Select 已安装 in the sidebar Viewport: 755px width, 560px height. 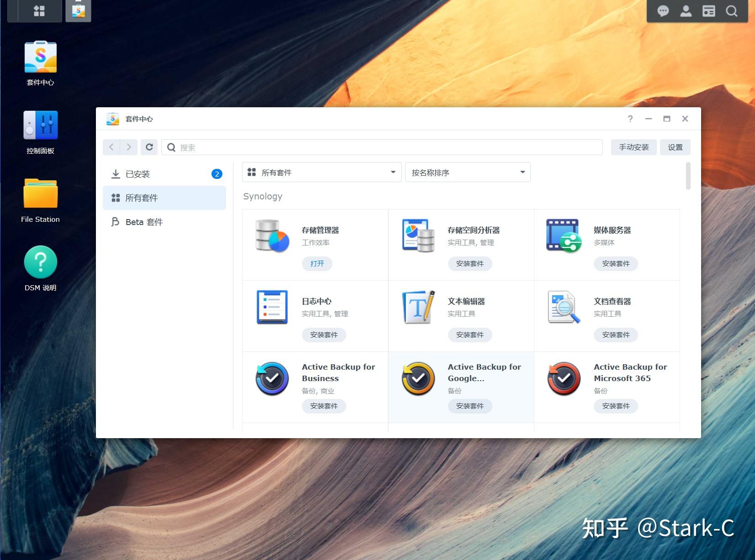(x=137, y=174)
